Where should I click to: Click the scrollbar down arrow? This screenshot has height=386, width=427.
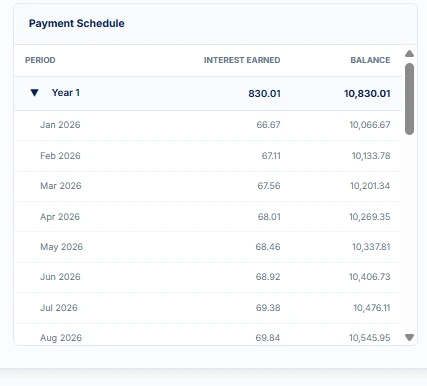(x=409, y=337)
